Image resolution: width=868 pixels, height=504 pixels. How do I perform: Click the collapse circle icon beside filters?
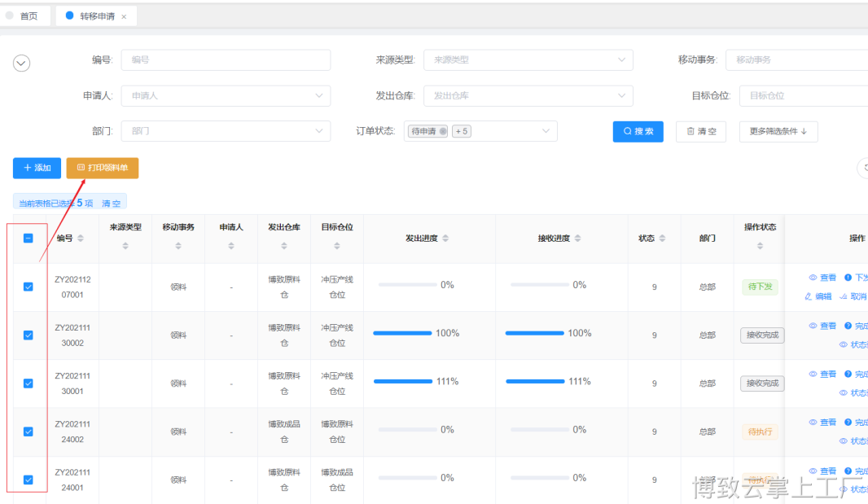click(x=22, y=64)
